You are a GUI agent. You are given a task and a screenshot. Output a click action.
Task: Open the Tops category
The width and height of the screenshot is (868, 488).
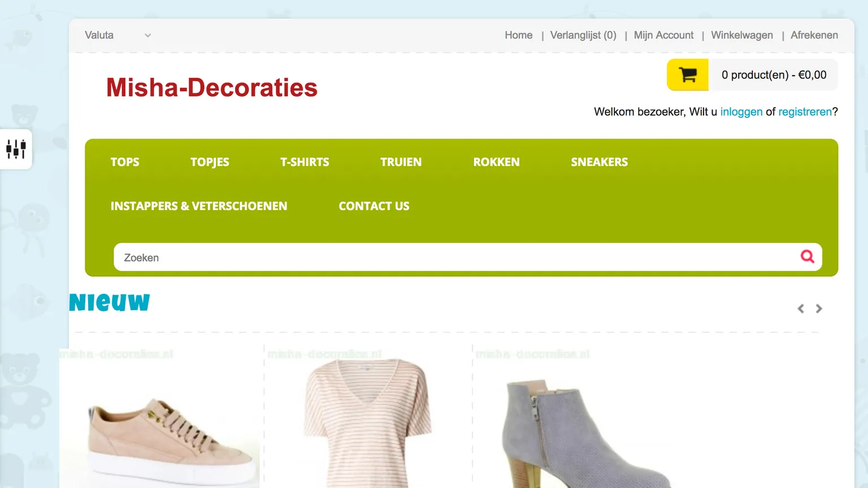pyautogui.click(x=124, y=162)
